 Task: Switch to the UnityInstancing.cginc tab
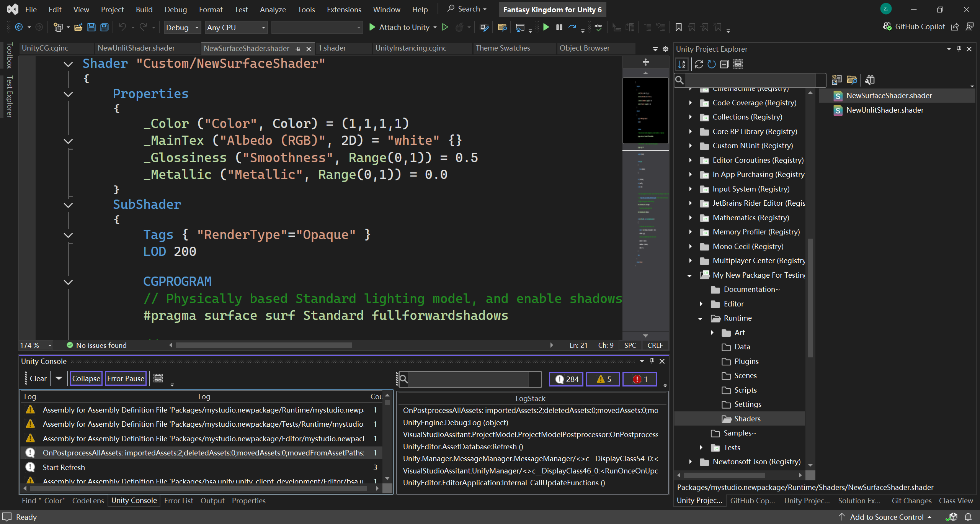click(410, 48)
